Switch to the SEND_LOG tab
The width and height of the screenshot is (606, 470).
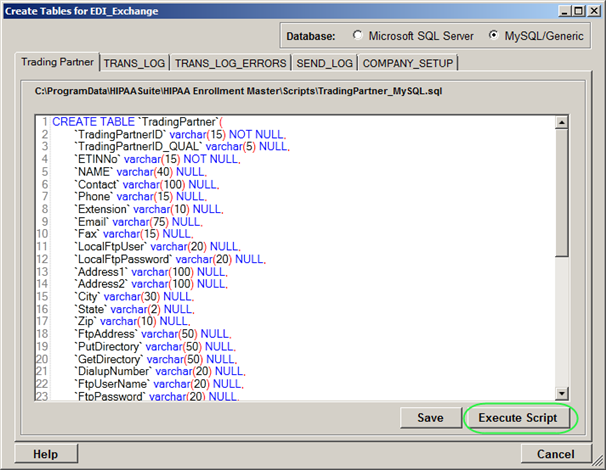coord(325,63)
